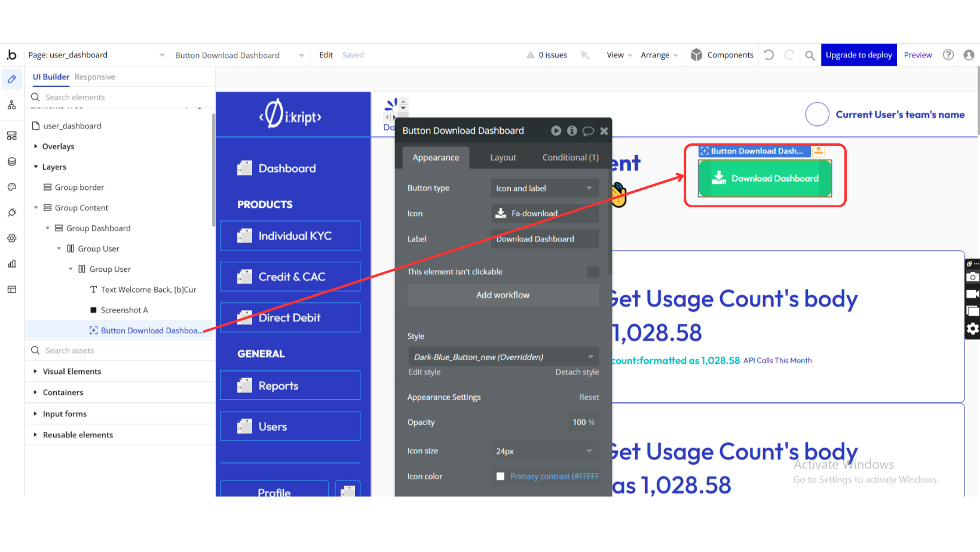Open the comment bubble in property editor
This screenshot has width=980, height=552.
588,131
